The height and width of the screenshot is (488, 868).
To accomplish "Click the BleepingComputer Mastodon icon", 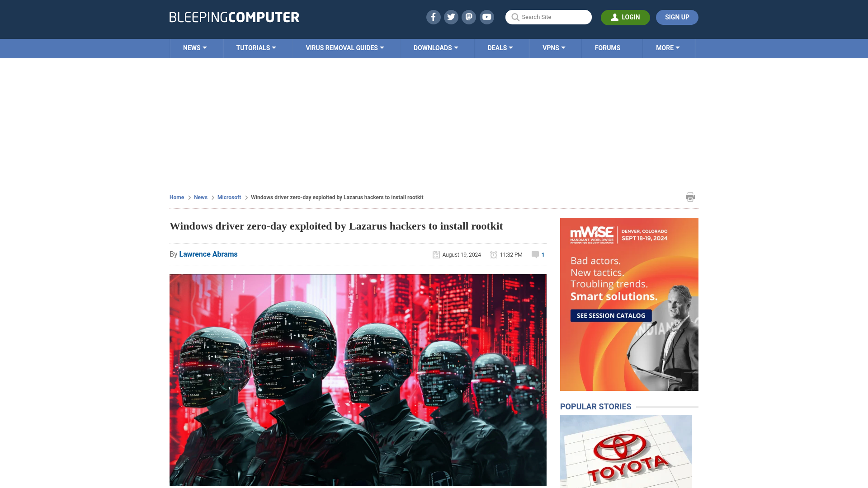I will (469, 17).
